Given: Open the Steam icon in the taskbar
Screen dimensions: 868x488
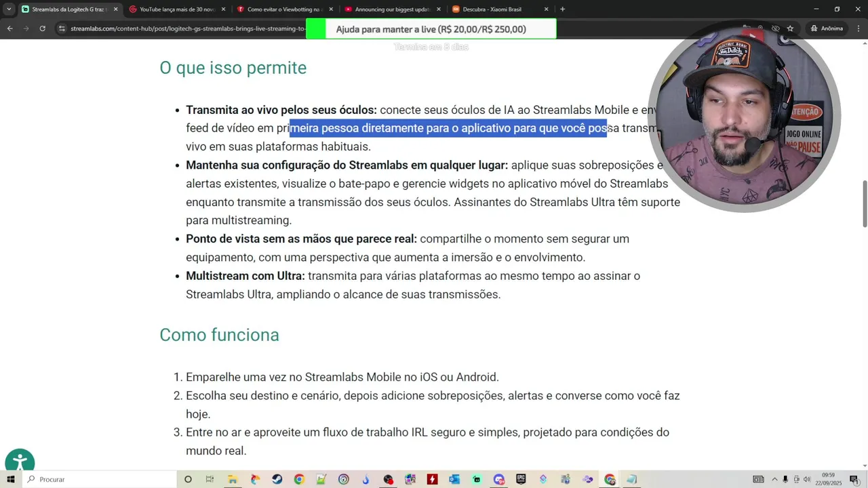Looking at the screenshot, I should [277, 479].
